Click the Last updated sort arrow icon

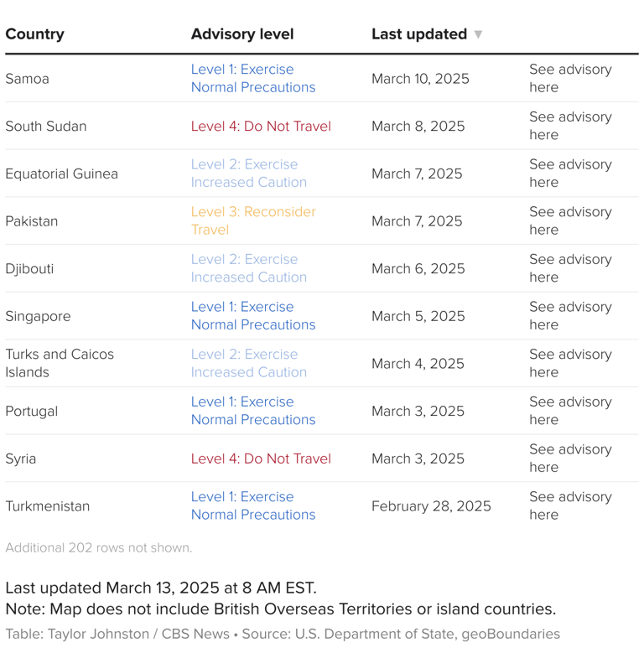(478, 34)
